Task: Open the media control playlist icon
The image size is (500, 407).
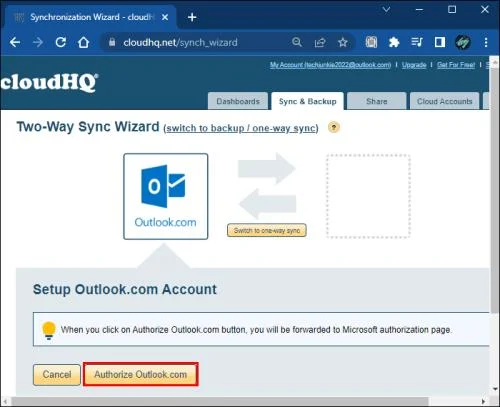Action: 417,42
